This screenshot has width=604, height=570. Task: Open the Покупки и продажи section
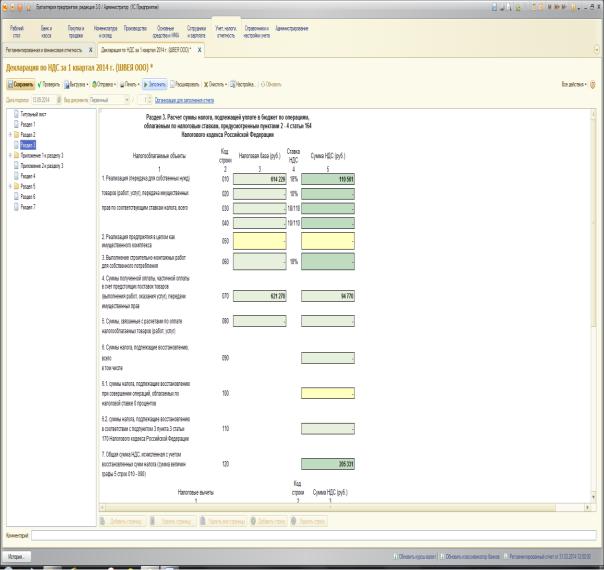click(x=76, y=32)
